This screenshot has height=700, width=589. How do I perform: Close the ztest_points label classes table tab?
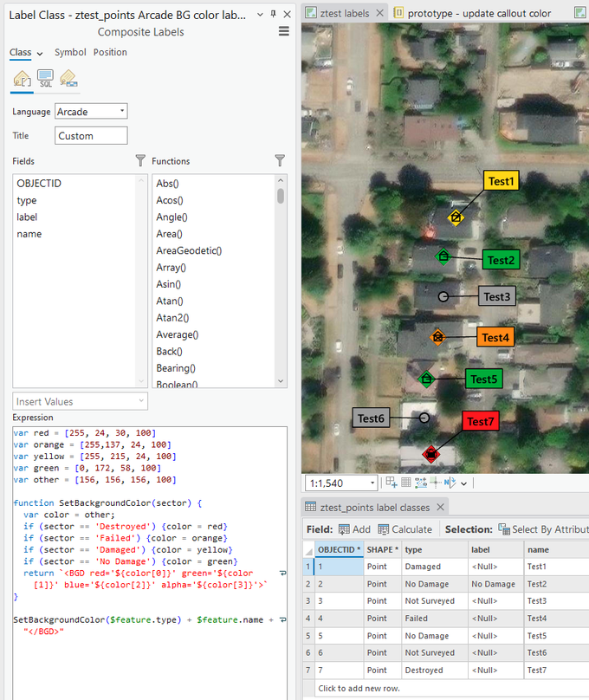click(x=440, y=507)
